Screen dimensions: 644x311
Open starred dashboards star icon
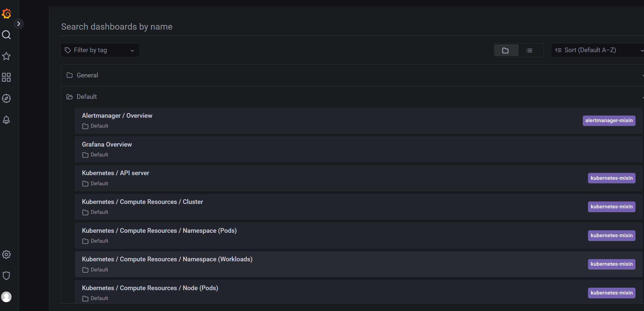(x=6, y=56)
